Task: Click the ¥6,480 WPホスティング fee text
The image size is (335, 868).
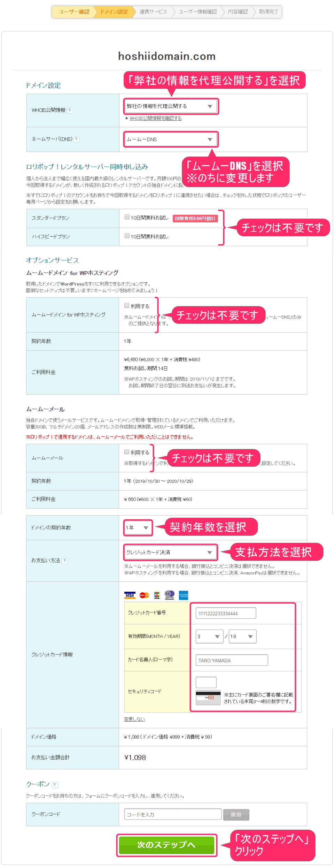Action: [x=162, y=359]
